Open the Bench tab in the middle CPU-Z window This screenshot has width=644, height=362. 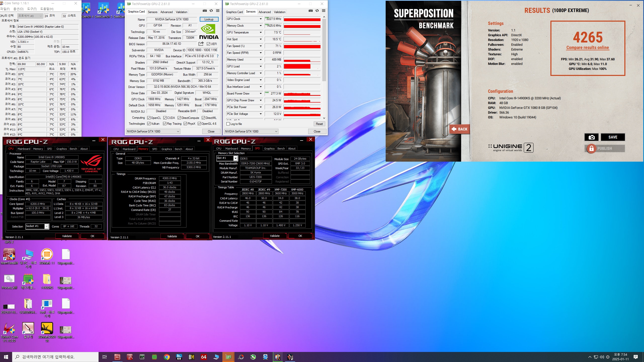point(178,149)
